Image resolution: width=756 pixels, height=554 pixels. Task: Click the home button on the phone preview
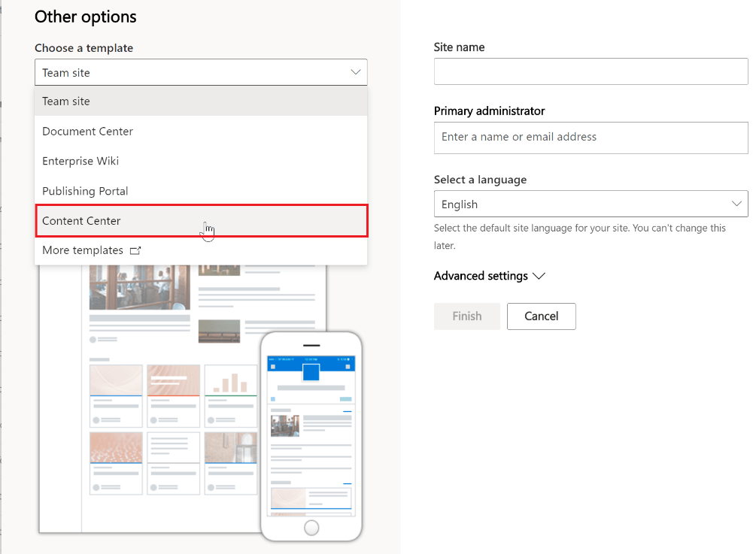(x=311, y=528)
